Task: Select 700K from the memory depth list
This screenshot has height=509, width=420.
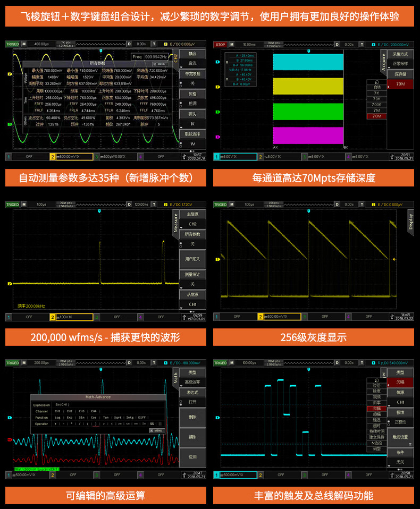Action: (377, 104)
